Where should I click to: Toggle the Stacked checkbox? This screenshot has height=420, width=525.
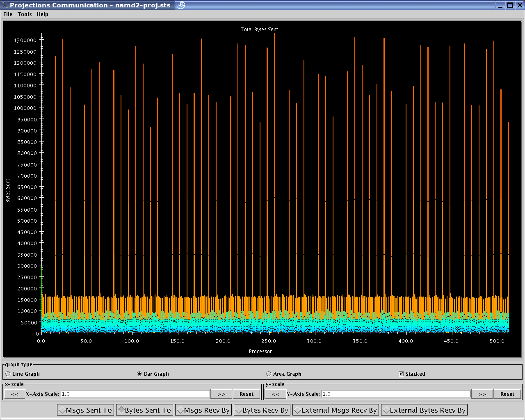pyautogui.click(x=401, y=374)
